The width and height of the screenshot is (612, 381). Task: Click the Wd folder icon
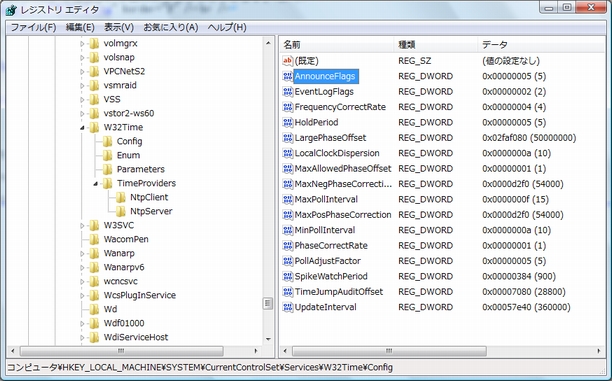pos(94,309)
